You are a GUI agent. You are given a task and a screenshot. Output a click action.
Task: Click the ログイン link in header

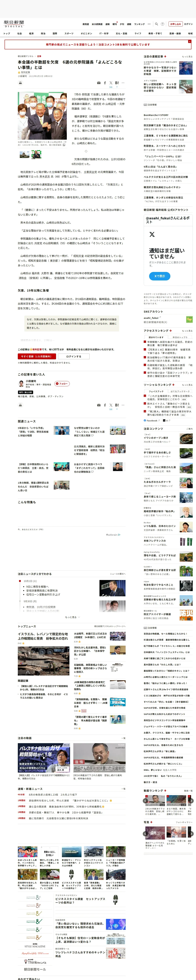point(188,24)
